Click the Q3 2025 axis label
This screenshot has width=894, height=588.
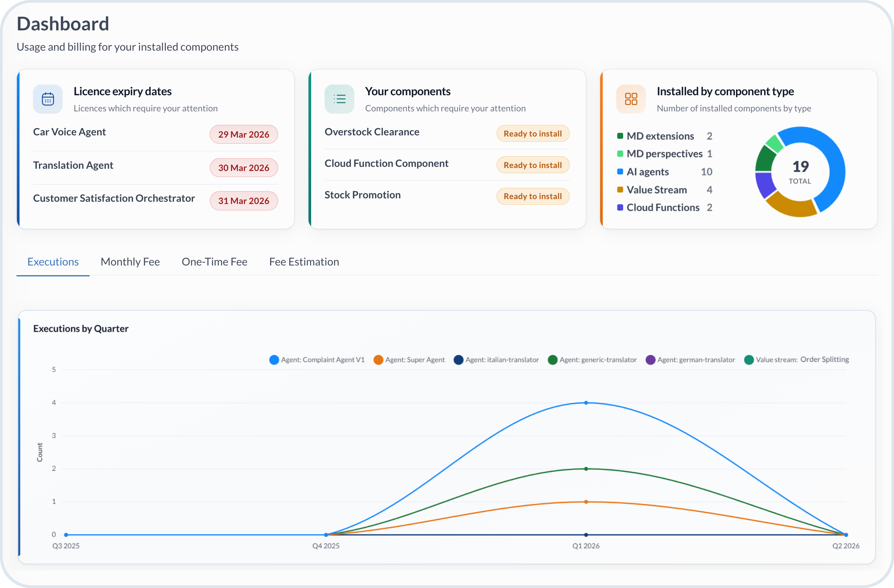66,546
